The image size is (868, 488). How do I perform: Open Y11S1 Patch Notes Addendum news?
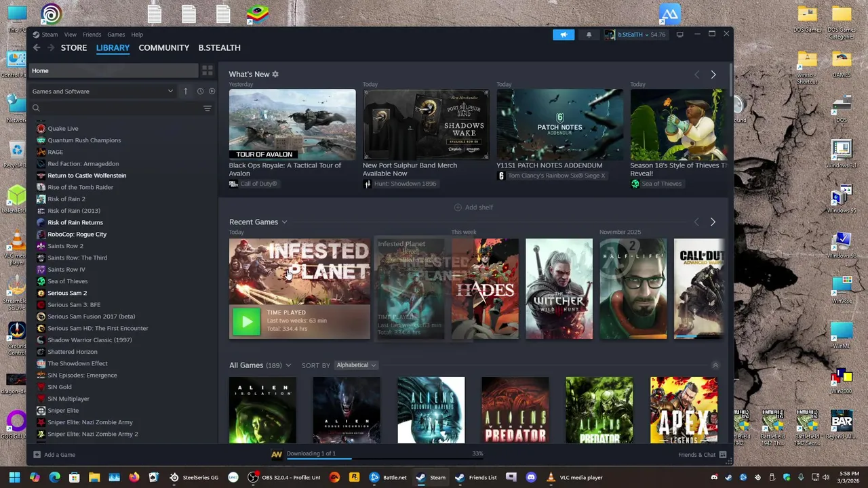point(559,125)
